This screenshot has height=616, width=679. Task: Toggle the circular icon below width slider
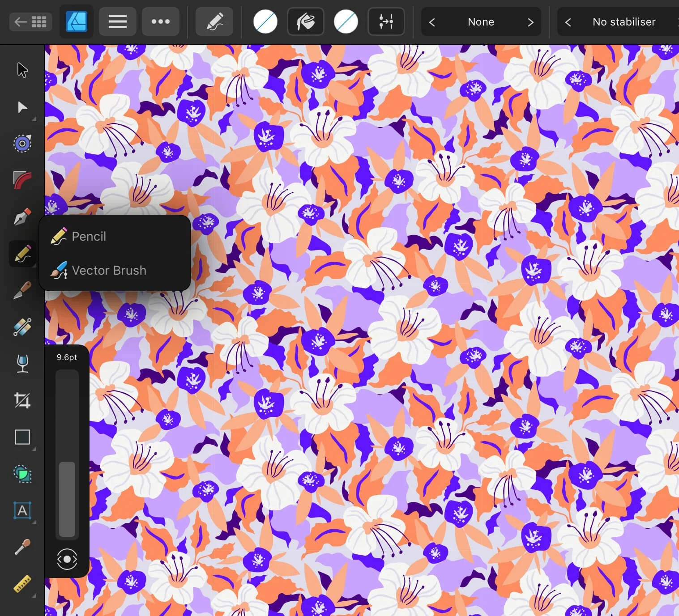point(67,559)
